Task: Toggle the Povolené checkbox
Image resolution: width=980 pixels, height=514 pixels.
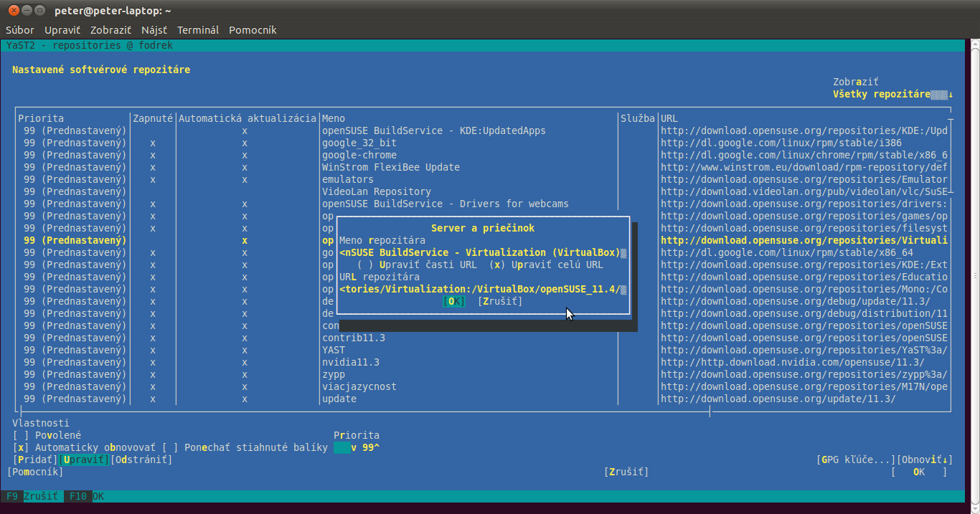Action: 47,435
